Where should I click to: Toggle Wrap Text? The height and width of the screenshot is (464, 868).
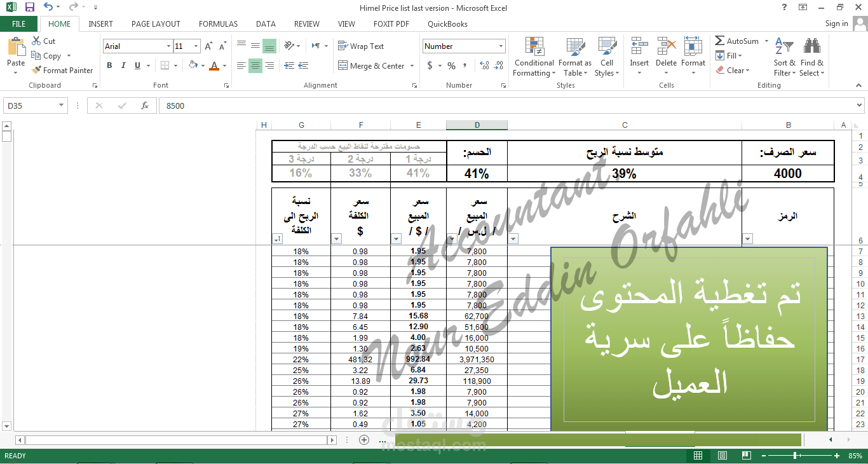point(361,46)
